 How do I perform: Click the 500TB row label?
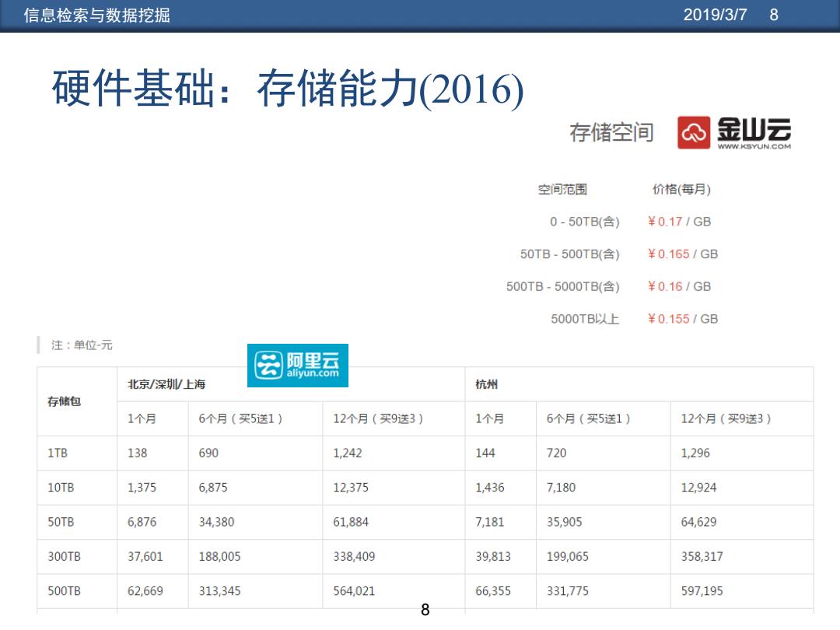tap(64, 591)
